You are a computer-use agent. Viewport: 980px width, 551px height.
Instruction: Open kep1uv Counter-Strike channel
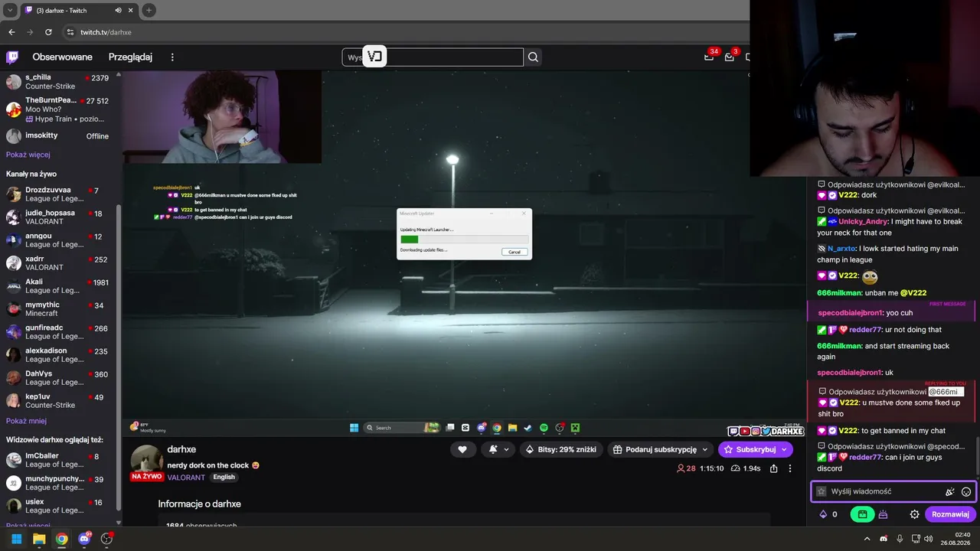pos(58,401)
